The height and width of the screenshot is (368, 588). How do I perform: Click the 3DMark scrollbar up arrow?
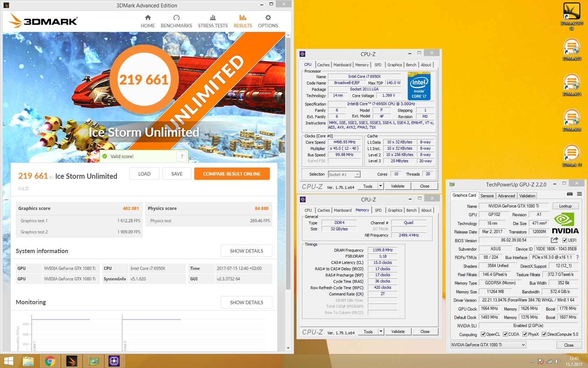point(288,35)
